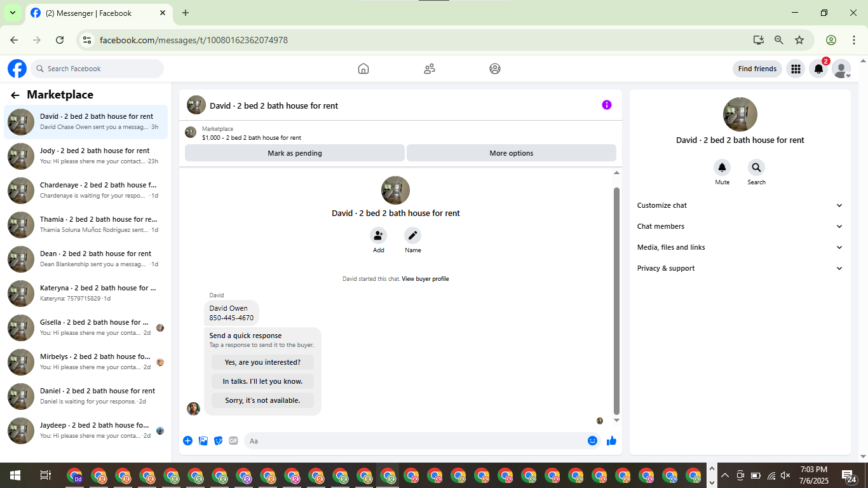Click the browser address bar URL

[194, 40]
